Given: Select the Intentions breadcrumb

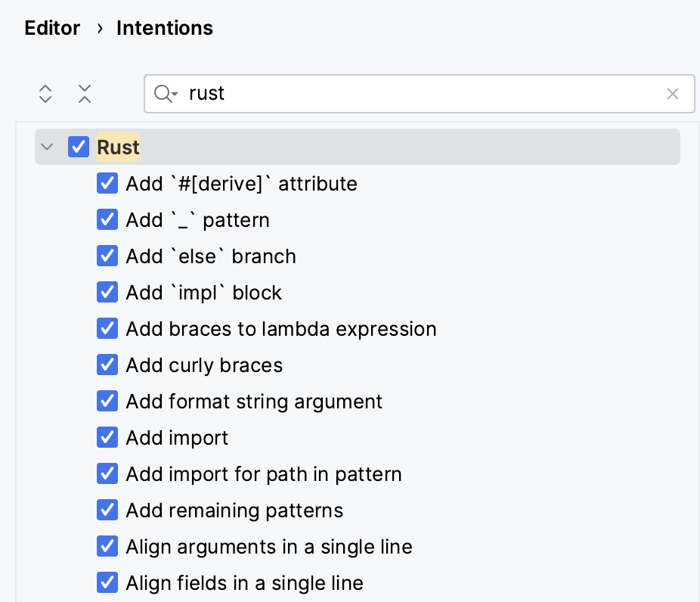Looking at the screenshot, I should pos(165,29).
